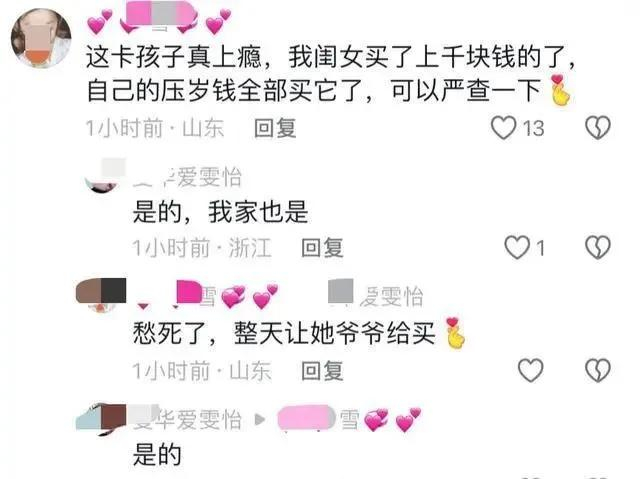Reply to 是的，我家也是 comment
This screenshot has height=479, width=640.
[x=322, y=248]
